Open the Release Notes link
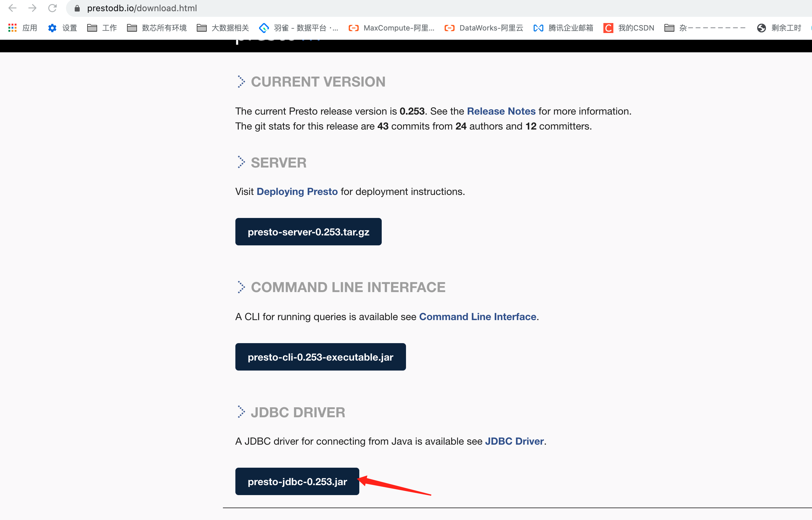812x520 pixels. coord(501,111)
